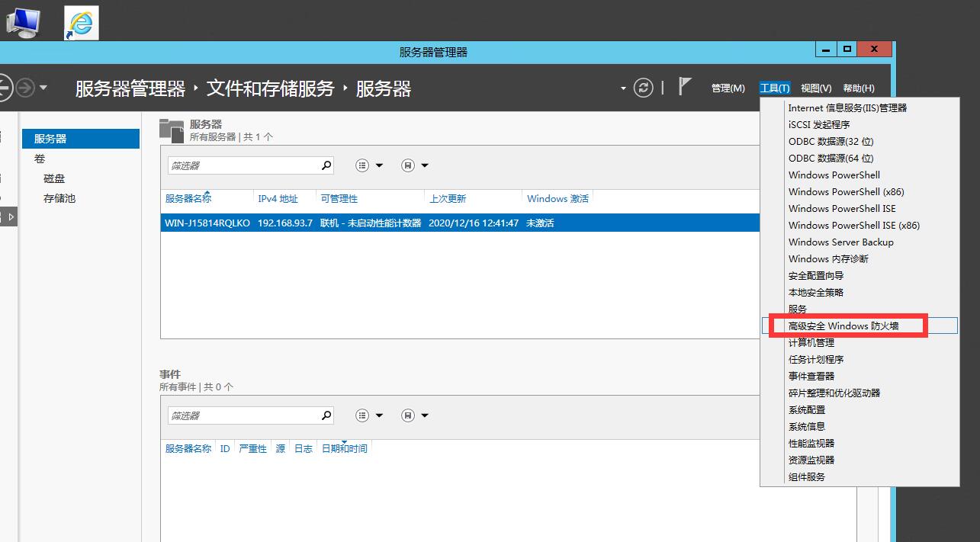Sort by IPv4 地址 column header

click(278, 199)
